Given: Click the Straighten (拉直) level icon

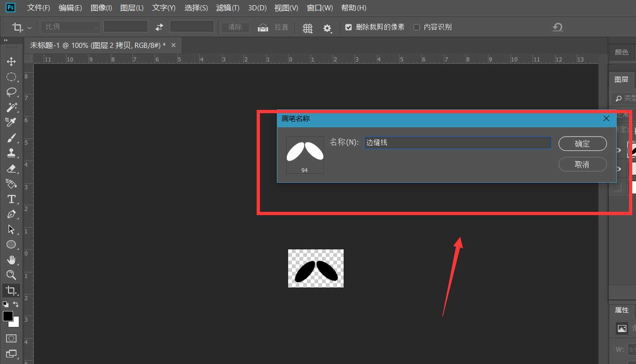Looking at the screenshot, I should click(x=263, y=27).
